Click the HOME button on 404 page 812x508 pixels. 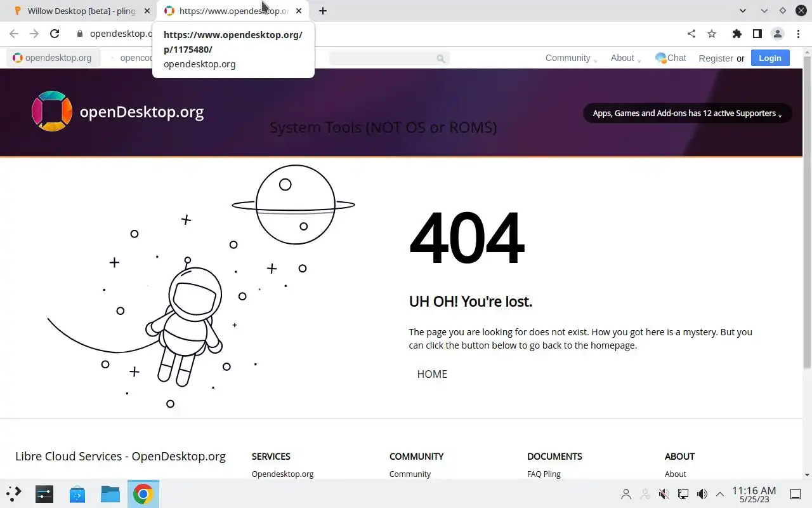coord(432,374)
